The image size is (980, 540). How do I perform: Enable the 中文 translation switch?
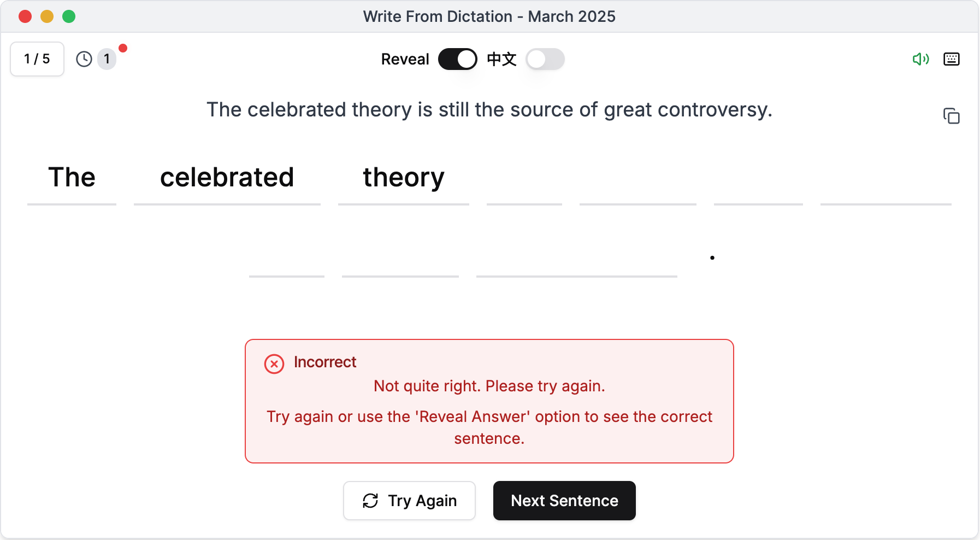coord(545,59)
